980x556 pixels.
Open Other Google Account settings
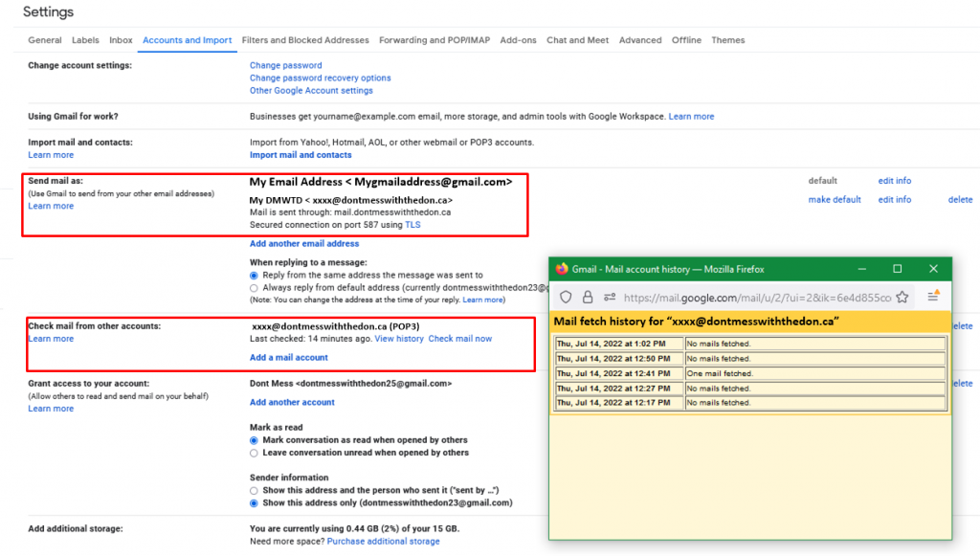(311, 91)
